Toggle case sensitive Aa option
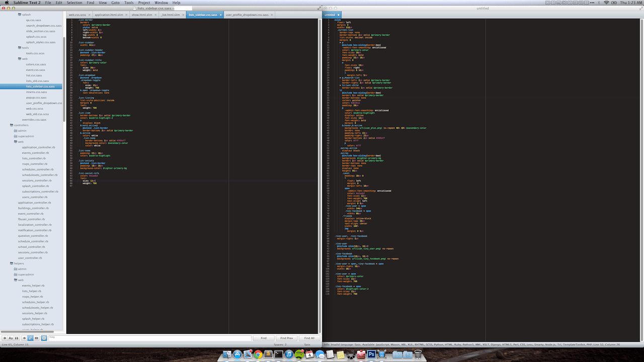Viewport: 644px width, 362px height. [x=11, y=338]
